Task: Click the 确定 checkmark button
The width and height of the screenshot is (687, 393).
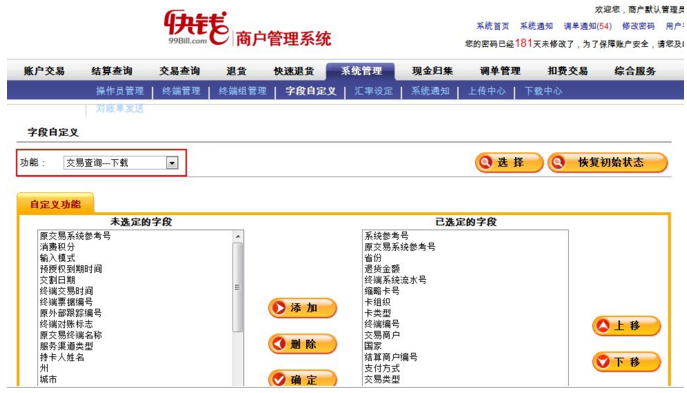Action: (302, 379)
